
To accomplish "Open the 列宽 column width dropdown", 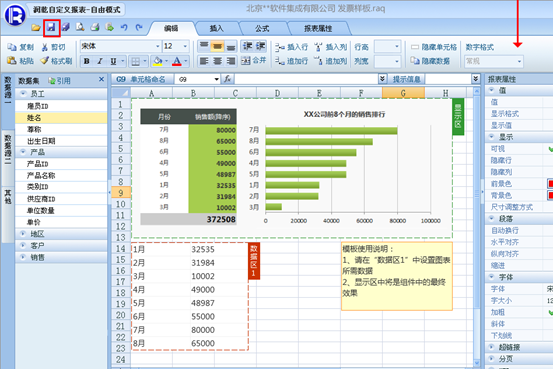I will click(x=397, y=61).
